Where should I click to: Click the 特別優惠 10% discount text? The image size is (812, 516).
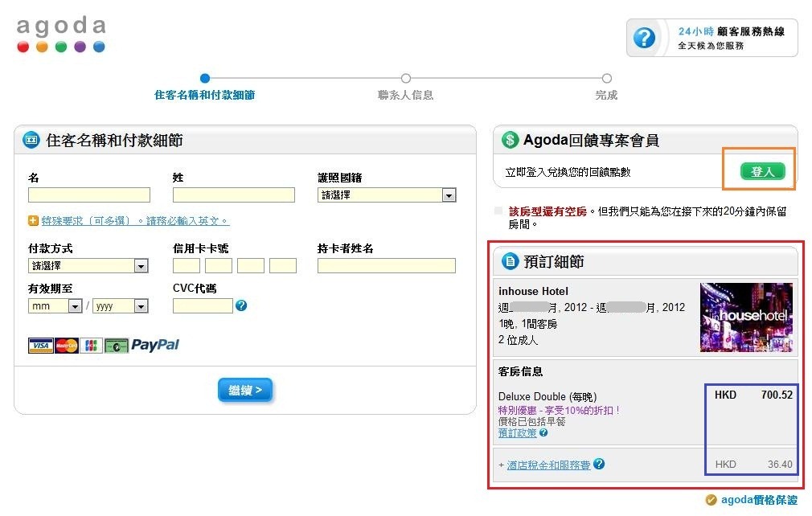click(x=559, y=411)
